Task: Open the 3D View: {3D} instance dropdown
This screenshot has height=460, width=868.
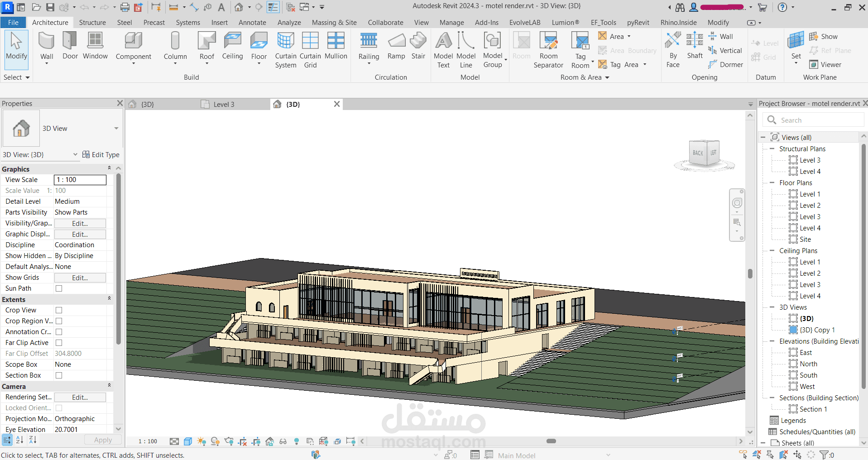Action: pyautogui.click(x=75, y=154)
